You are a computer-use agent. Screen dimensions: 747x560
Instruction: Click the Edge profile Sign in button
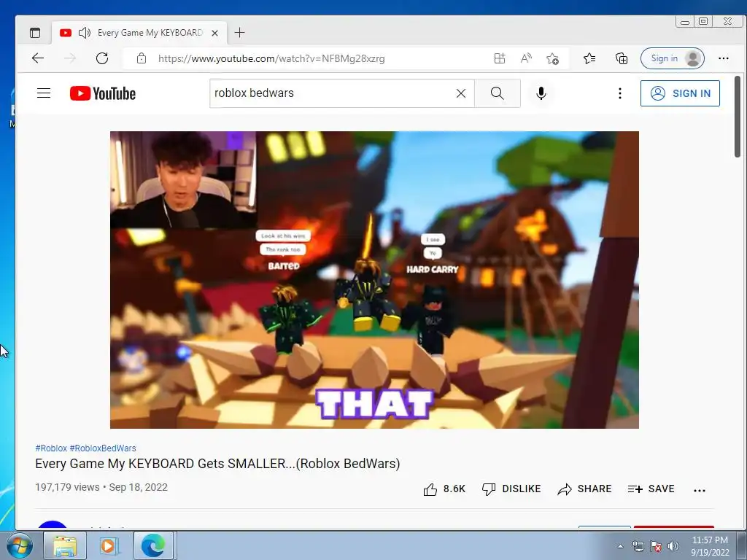672,58
